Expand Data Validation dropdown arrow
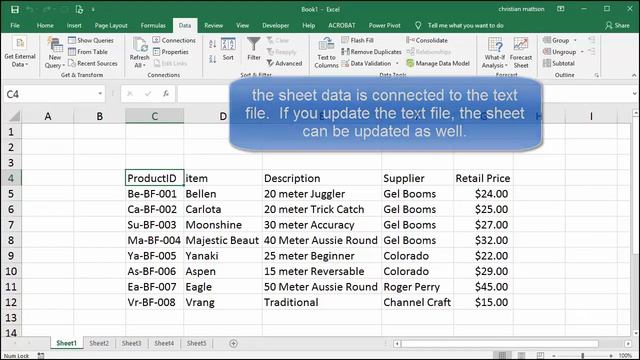This screenshot has width=640, height=360. [397, 64]
